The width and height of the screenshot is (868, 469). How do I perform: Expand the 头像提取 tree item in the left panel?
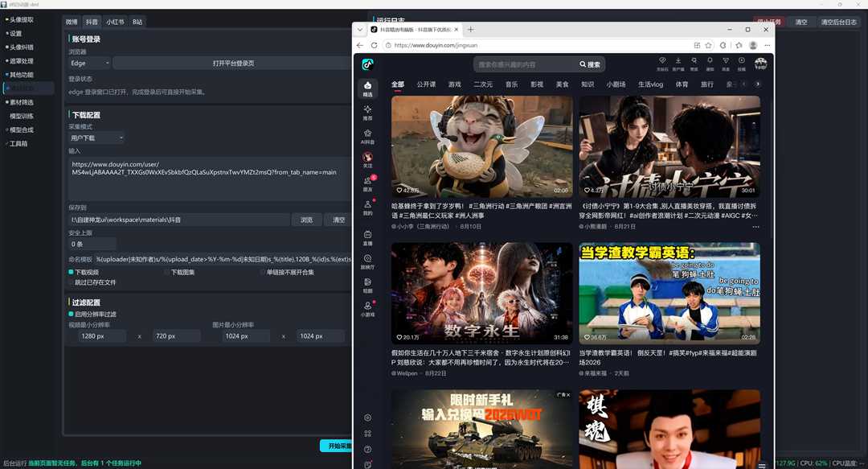click(19, 20)
